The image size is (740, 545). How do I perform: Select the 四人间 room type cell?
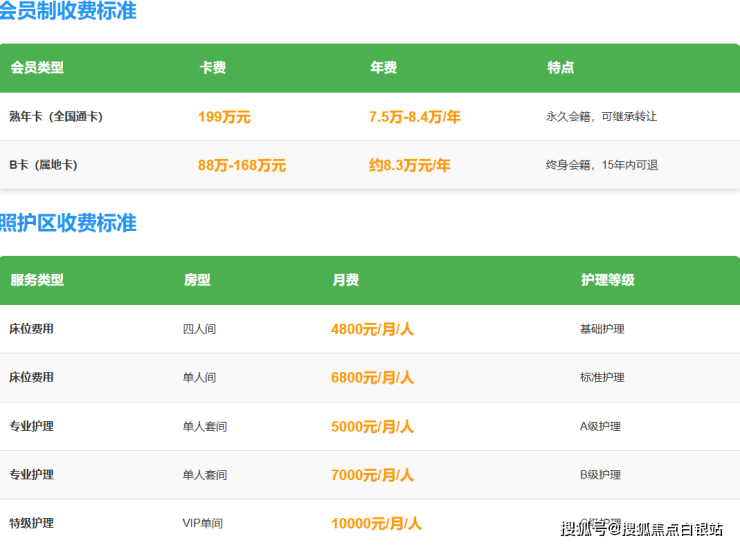[199, 329]
